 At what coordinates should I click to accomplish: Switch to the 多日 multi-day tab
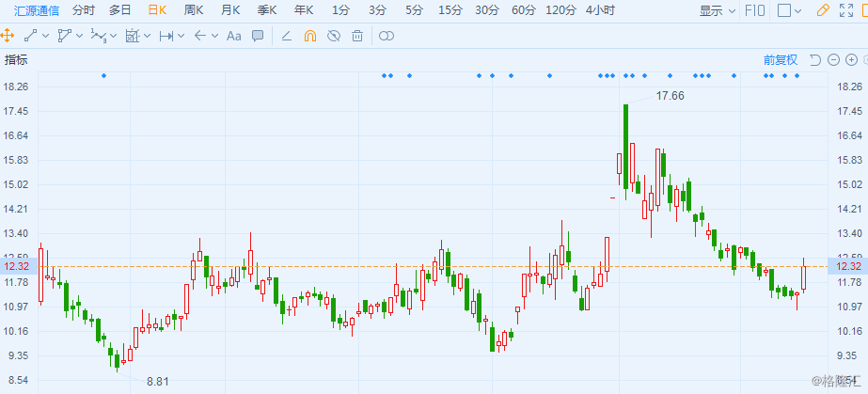point(120,10)
